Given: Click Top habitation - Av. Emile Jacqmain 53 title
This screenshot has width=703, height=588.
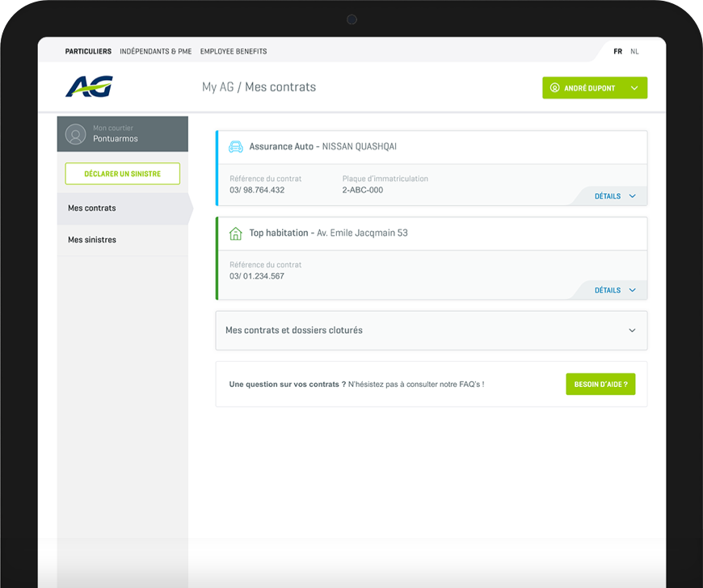Looking at the screenshot, I should (328, 233).
